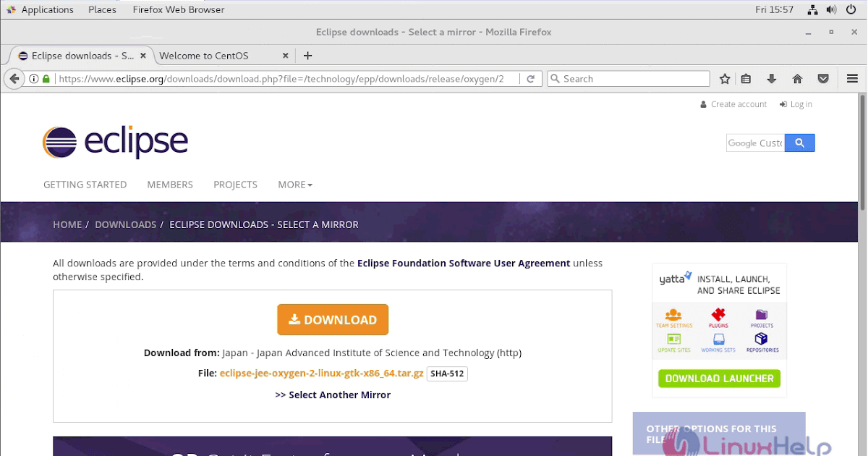The height and width of the screenshot is (456, 868).
Task: Open a new tab with plus button
Action: click(x=307, y=55)
